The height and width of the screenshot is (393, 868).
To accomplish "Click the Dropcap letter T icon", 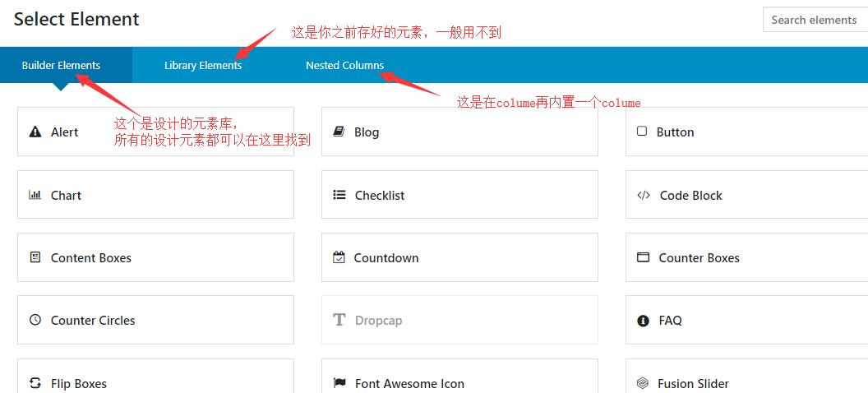I will pos(339,320).
